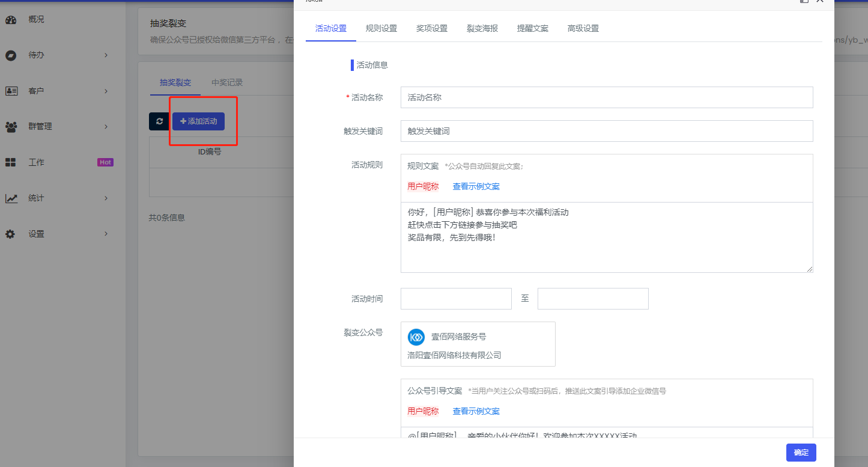Open 查看示例文案 link under 规则文案
The width and height of the screenshot is (868, 467).
pos(476,186)
